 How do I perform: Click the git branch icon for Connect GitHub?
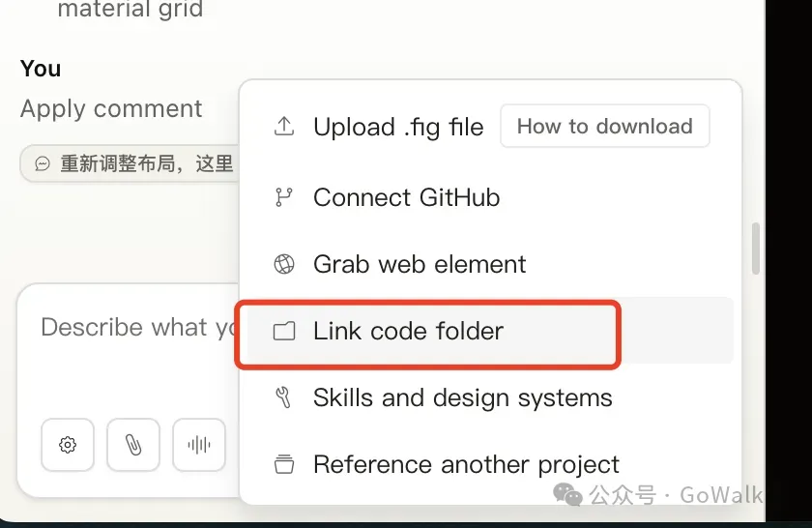284,197
